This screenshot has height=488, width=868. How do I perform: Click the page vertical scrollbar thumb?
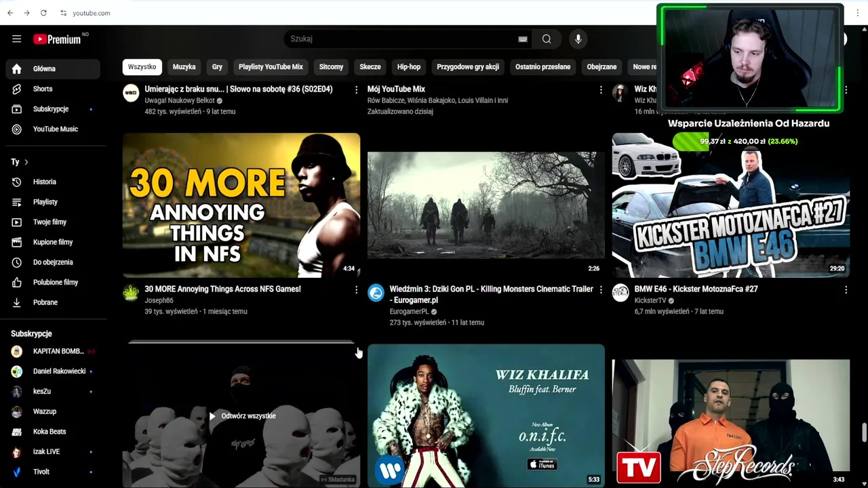pos(864,432)
